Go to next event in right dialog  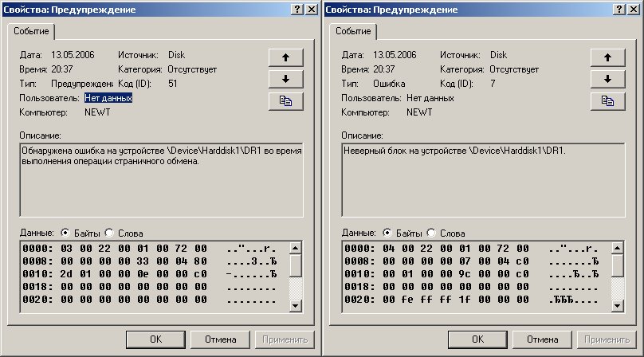pos(608,79)
